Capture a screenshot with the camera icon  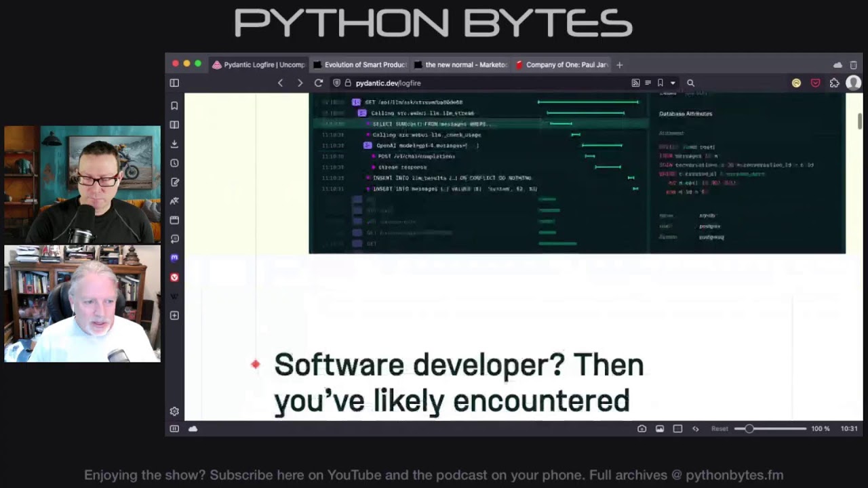tap(642, 428)
